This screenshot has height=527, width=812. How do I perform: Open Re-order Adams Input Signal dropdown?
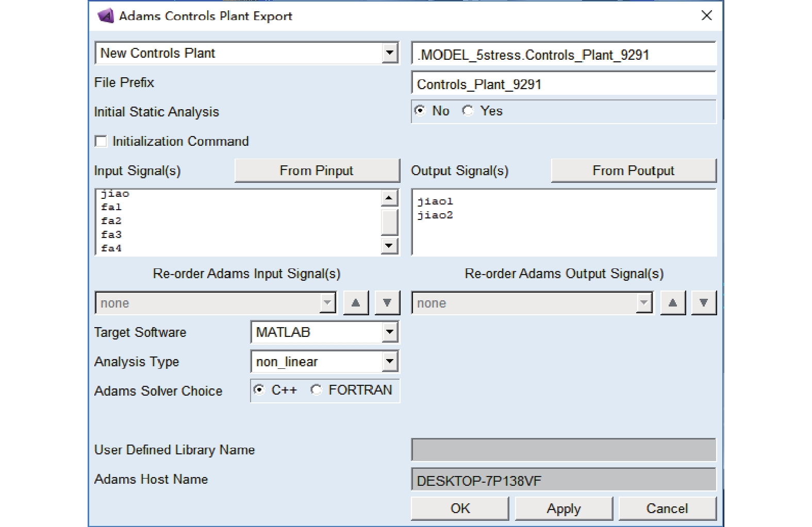click(x=327, y=303)
